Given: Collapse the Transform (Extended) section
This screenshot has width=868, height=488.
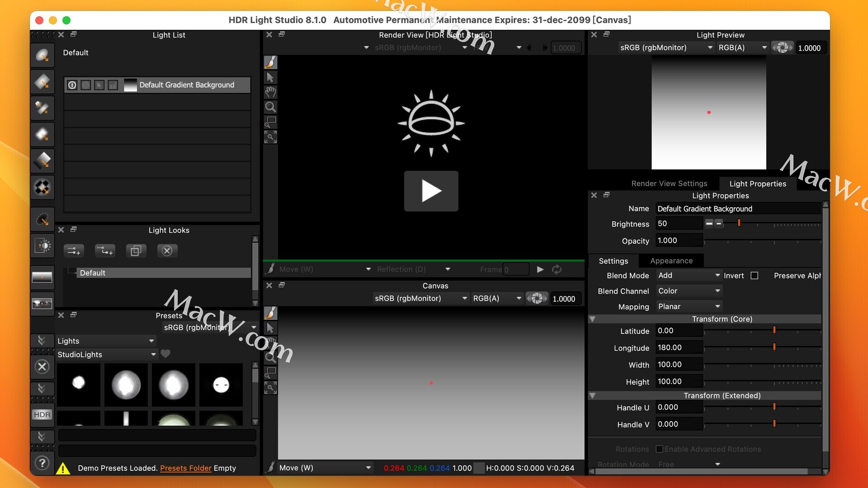Looking at the screenshot, I should [592, 396].
